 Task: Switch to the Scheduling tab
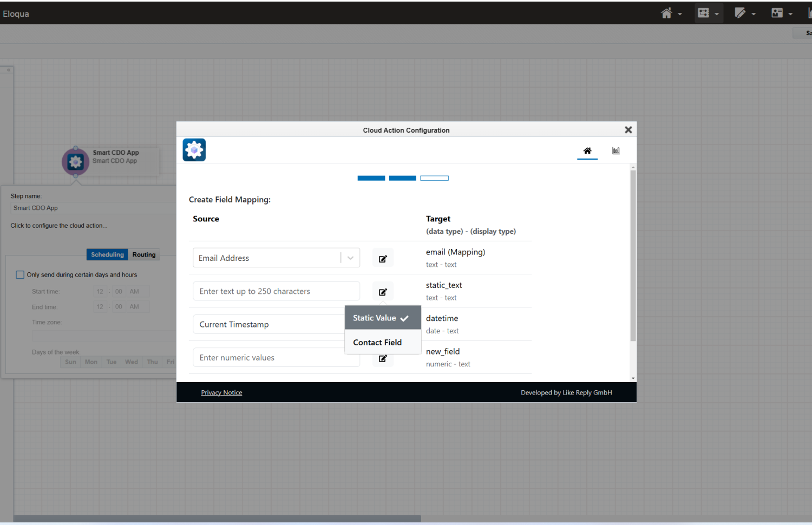coord(107,255)
